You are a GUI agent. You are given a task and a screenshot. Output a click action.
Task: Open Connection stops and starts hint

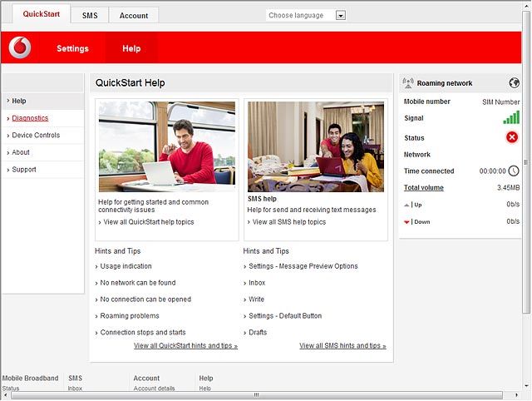pos(143,332)
